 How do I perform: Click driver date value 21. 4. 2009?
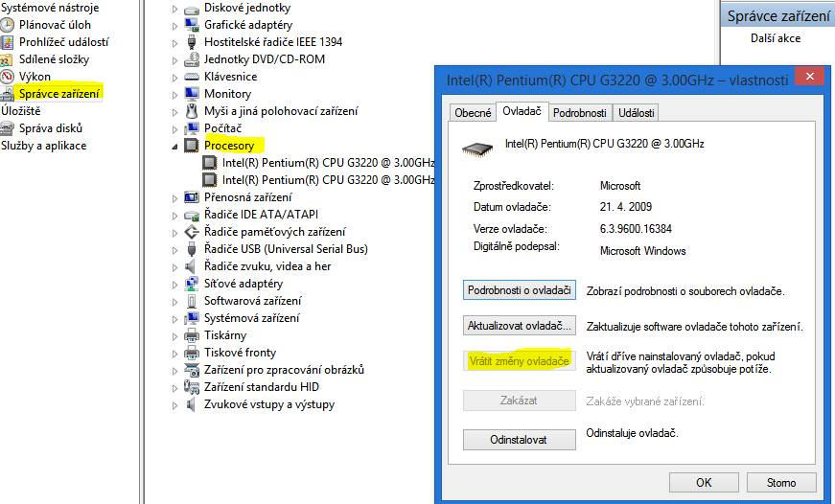(626, 207)
